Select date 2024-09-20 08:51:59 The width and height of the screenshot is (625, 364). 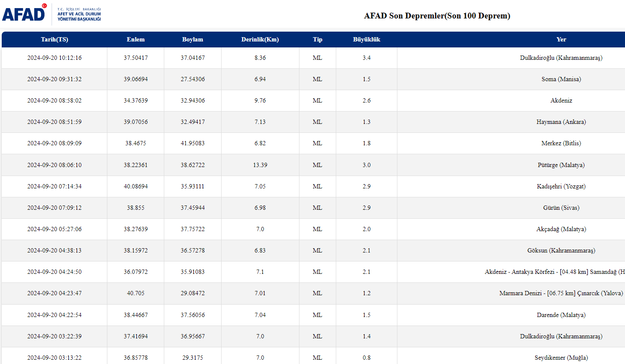coord(54,122)
